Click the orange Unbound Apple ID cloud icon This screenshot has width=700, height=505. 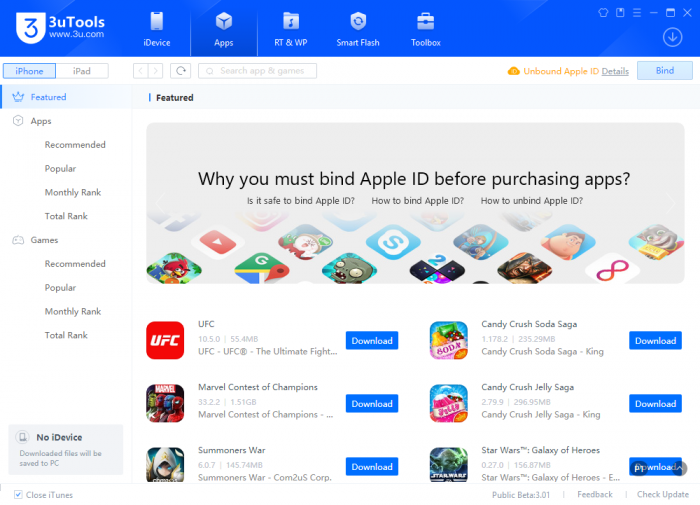pos(514,71)
